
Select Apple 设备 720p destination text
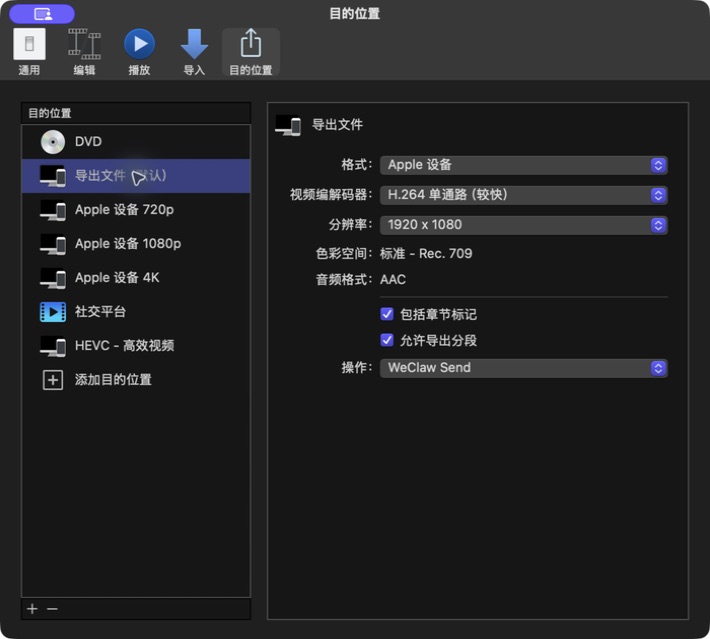pyautogui.click(x=125, y=210)
